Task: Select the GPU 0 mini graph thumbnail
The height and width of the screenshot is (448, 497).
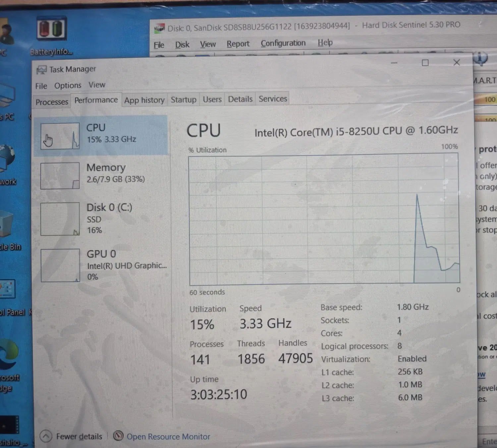Action: [x=60, y=265]
